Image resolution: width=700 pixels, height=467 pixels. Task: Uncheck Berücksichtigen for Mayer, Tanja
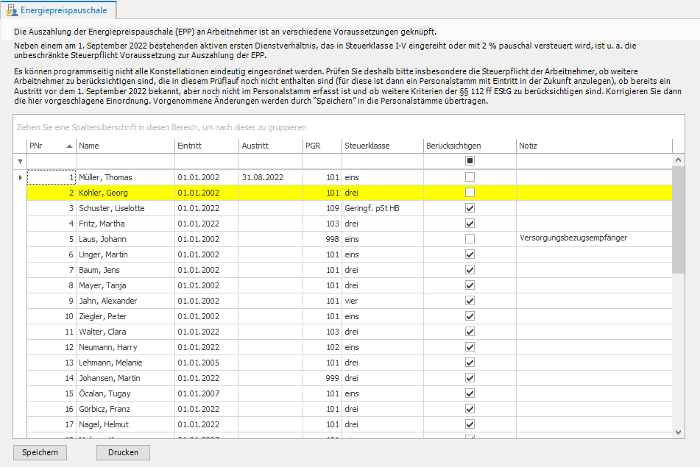[x=470, y=285]
